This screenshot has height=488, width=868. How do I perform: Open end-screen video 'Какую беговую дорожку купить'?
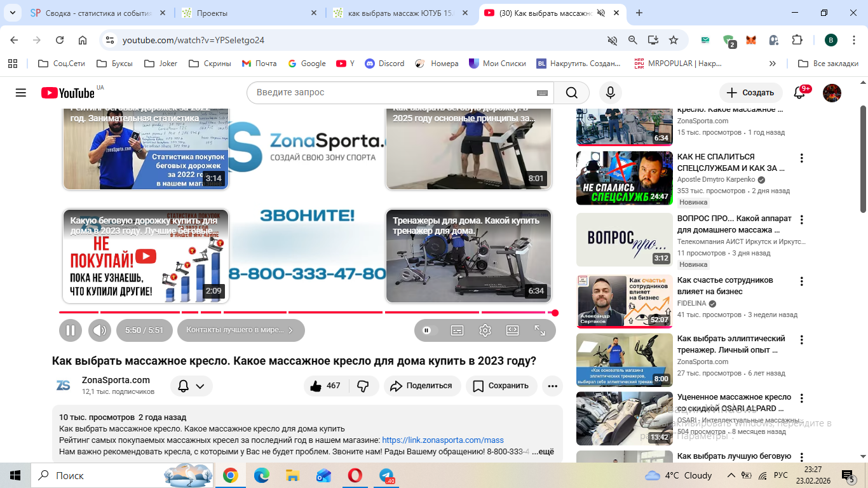pos(146,255)
